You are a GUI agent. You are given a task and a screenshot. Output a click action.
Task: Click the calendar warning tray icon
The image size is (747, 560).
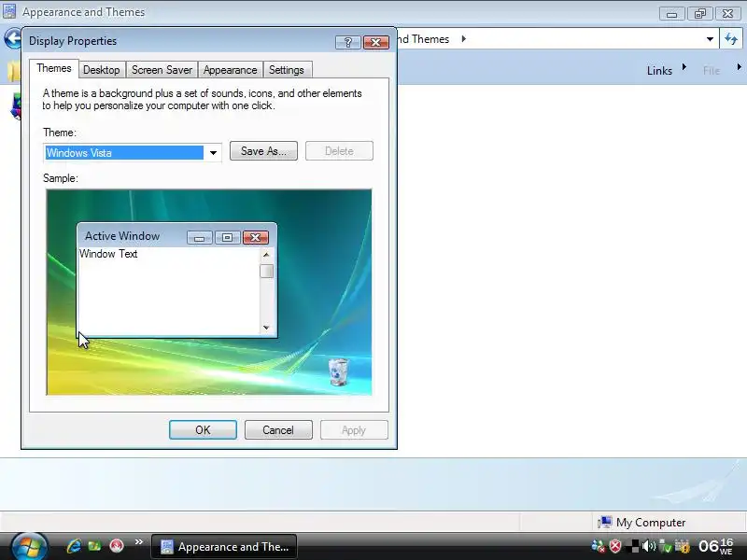click(683, 546)
